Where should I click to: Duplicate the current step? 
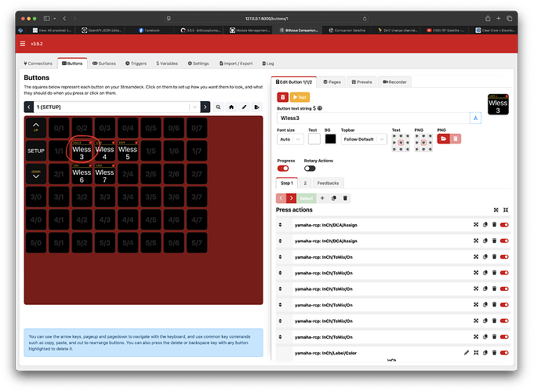pos(334,198)
